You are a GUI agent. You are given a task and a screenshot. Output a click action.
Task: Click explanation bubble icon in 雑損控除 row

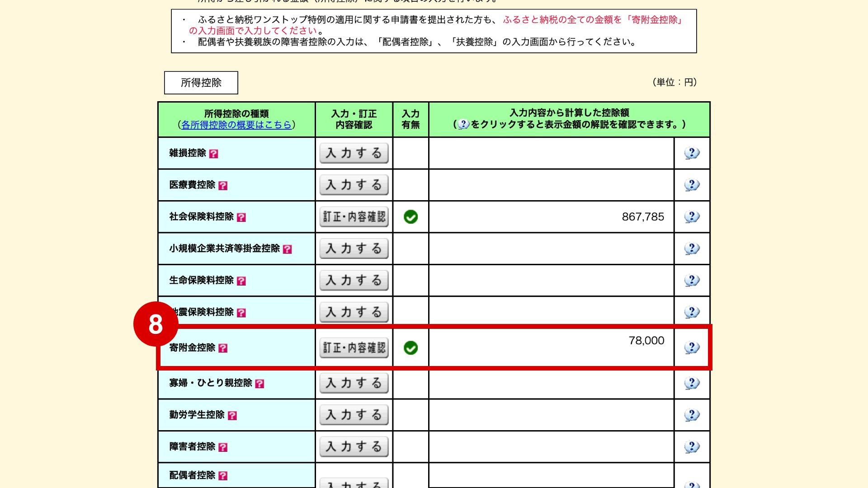tap(692, 153)
